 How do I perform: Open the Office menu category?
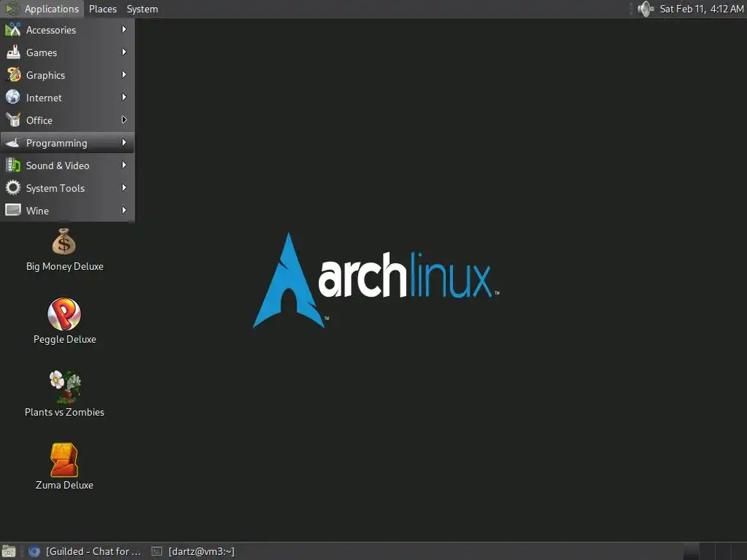tap(67, 120)
